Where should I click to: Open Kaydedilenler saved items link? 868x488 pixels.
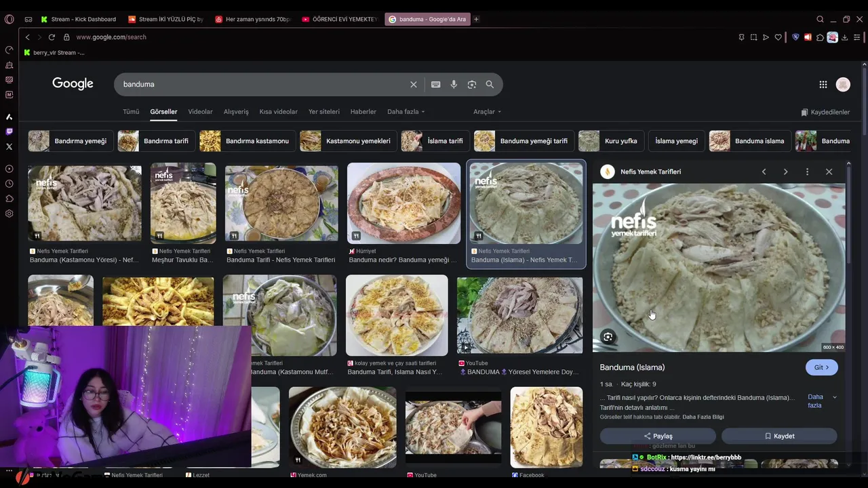pos(825,113)
